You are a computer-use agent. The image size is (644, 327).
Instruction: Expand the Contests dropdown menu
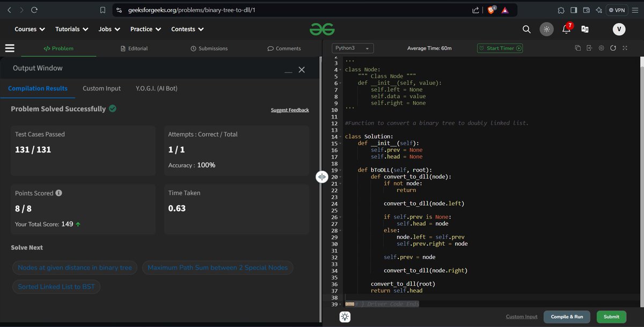pos(187,29)
